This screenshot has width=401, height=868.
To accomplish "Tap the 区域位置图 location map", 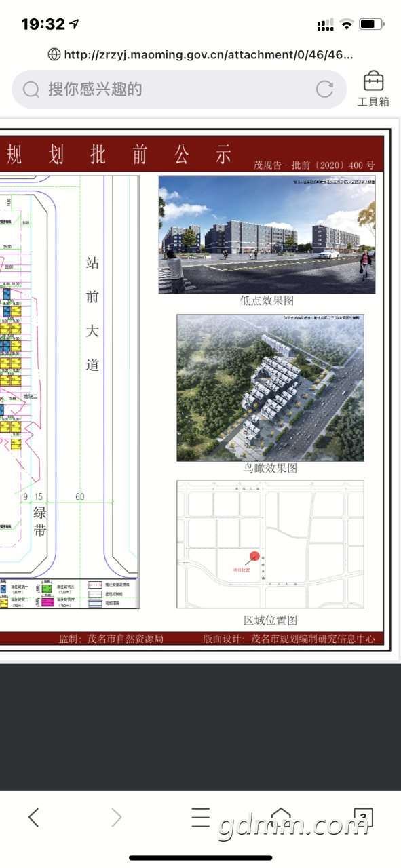I will coord(270,545).
